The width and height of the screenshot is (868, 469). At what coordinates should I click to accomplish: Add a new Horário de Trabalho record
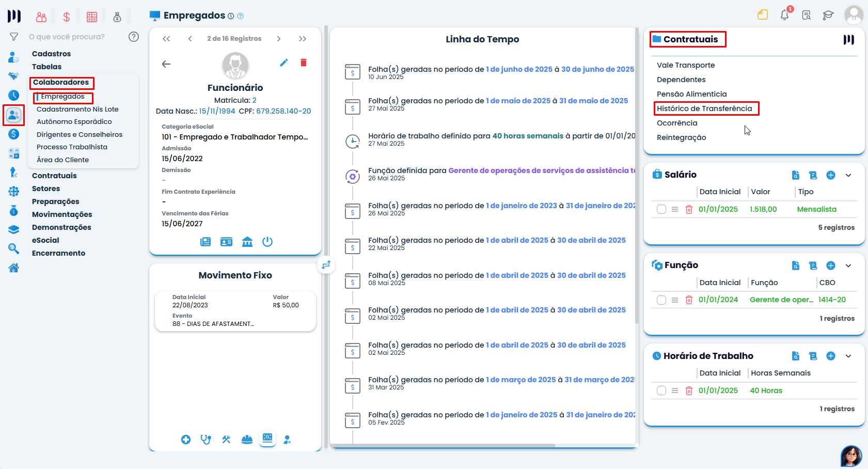[831, 356]
